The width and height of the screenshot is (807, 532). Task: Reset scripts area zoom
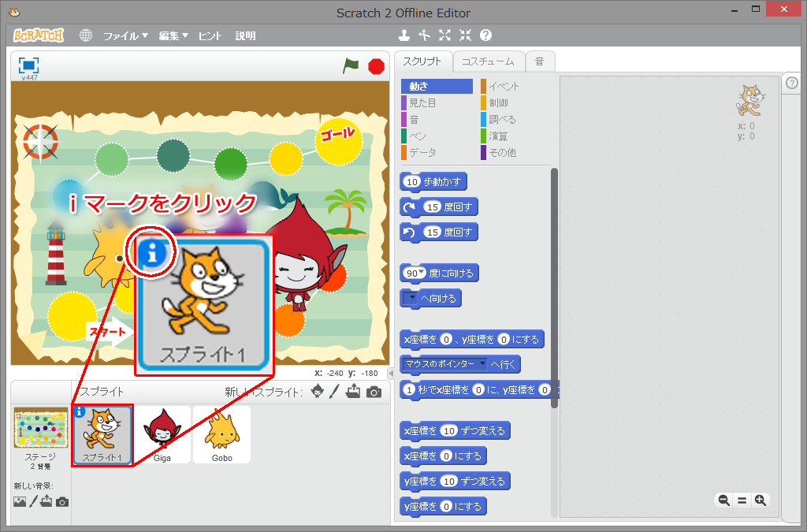(742, 500)
